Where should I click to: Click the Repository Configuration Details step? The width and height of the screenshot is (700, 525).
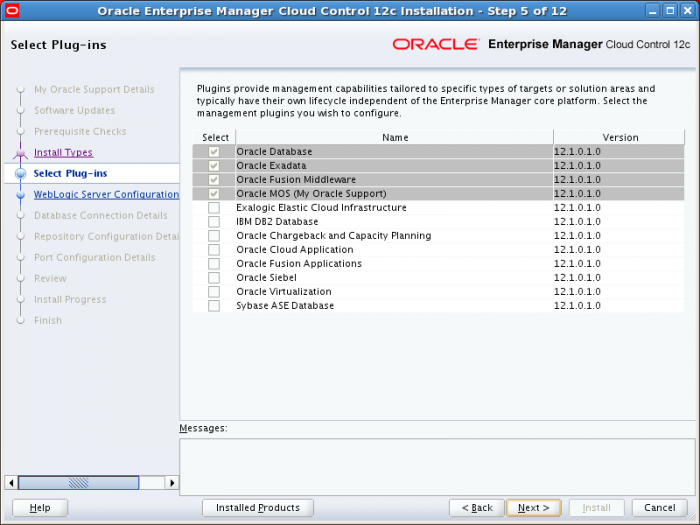(x=106, y=237)
